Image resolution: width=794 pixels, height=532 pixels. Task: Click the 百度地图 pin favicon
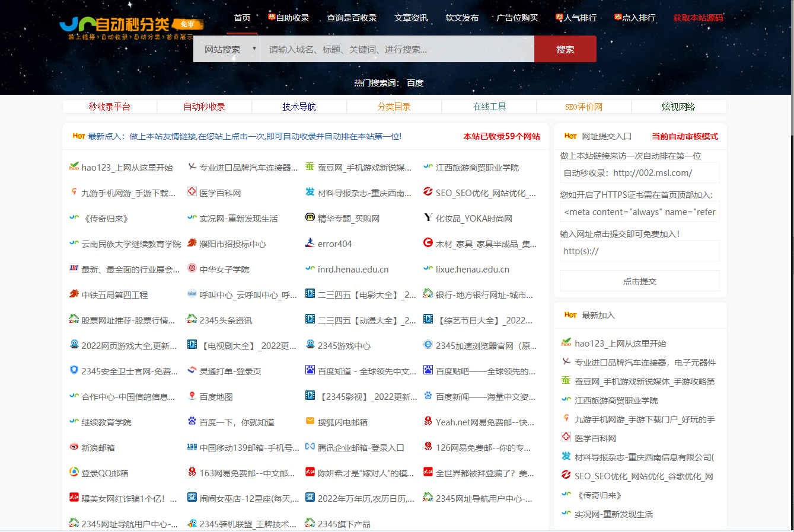[192, 396]
